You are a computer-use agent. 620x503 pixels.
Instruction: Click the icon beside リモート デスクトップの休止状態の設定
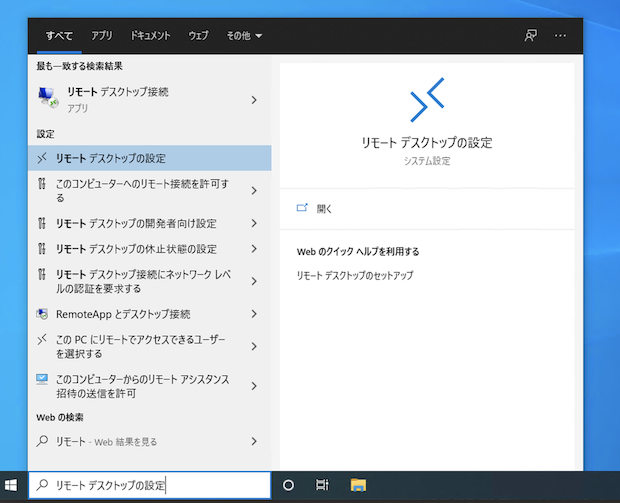[x=42, y=249]
